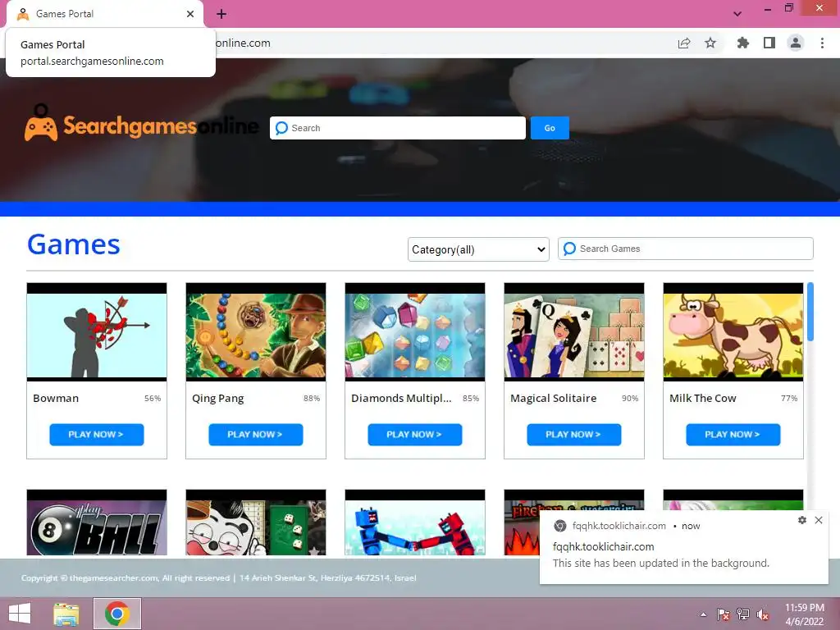Focus the Search Games field
The height and width of the screenshot is (630, 840).
tap(686, 249)
